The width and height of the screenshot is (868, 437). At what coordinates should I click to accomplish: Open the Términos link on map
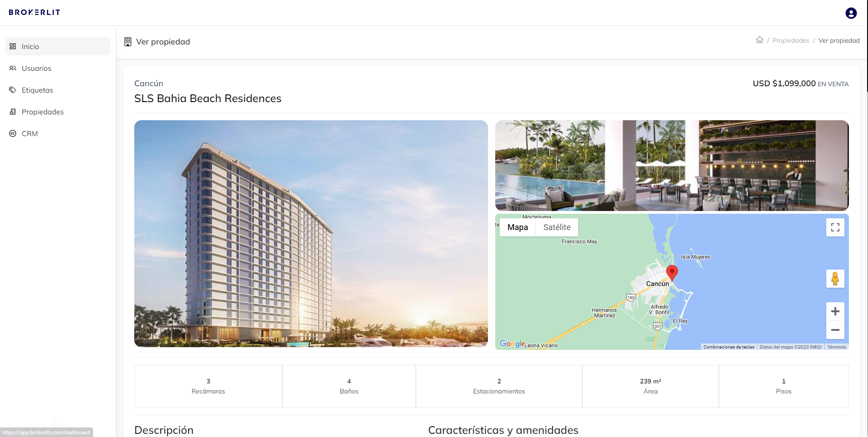[x=836, y=347]
